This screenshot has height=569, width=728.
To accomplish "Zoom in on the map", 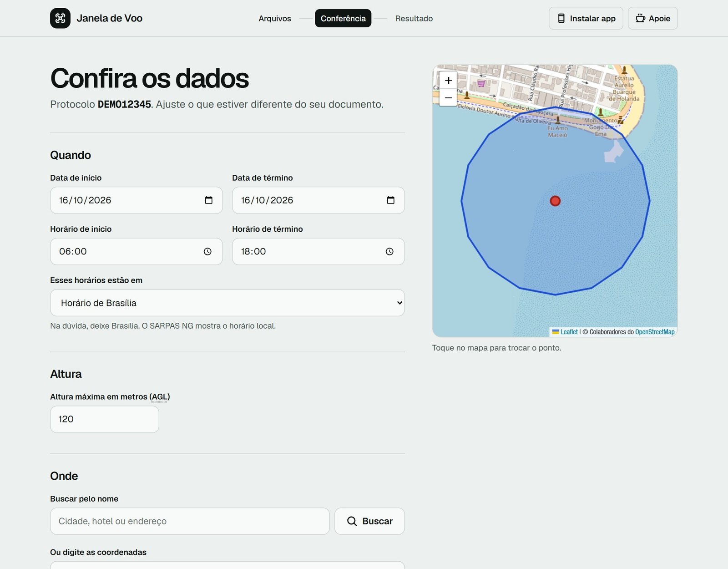I will pyautogui.click(x=448, y=81).
